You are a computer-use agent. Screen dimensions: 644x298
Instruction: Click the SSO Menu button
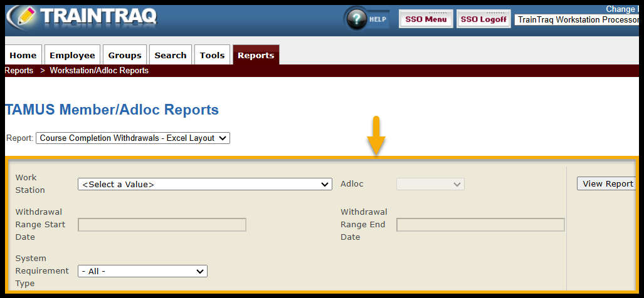tap(426, 19)
